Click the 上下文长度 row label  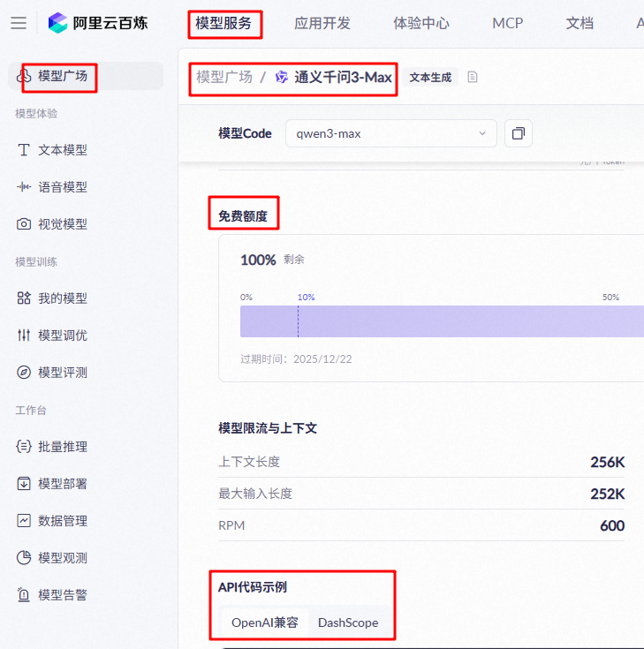pyautogui.click(x=249, y=462)
